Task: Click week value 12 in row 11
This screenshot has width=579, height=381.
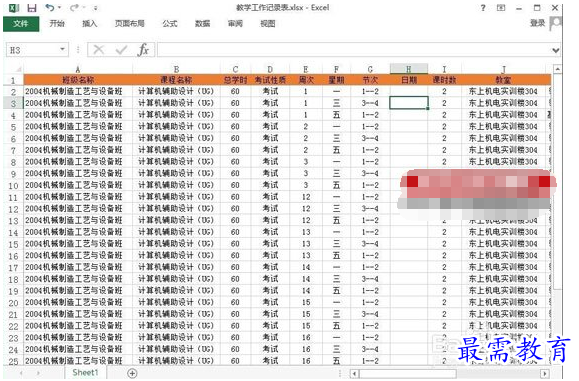Action: click(306, 197)
